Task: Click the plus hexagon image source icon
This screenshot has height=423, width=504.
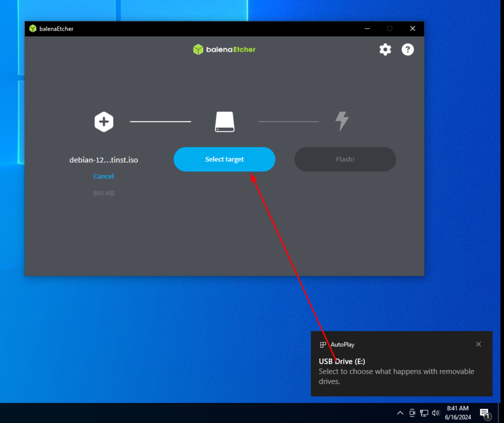Action: 104,122
